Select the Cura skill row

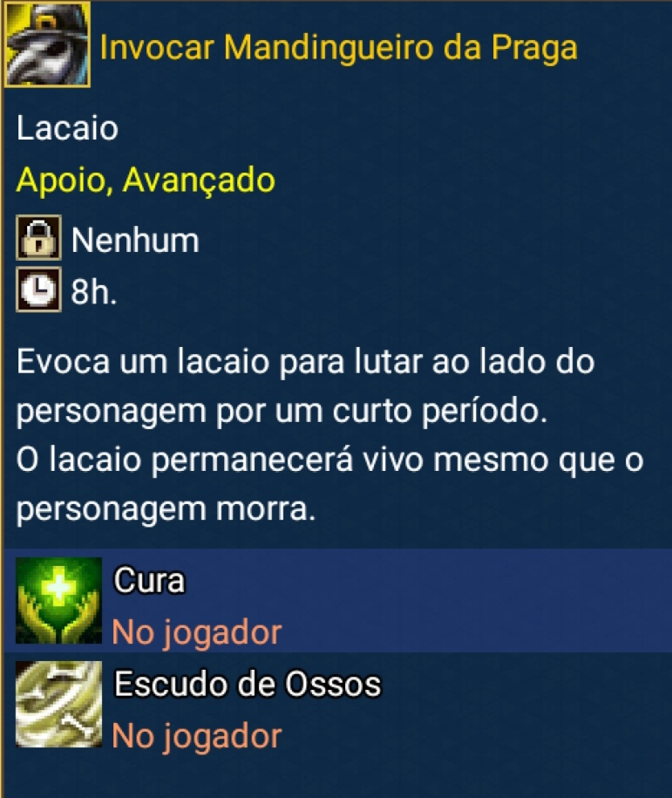[338, 601]
